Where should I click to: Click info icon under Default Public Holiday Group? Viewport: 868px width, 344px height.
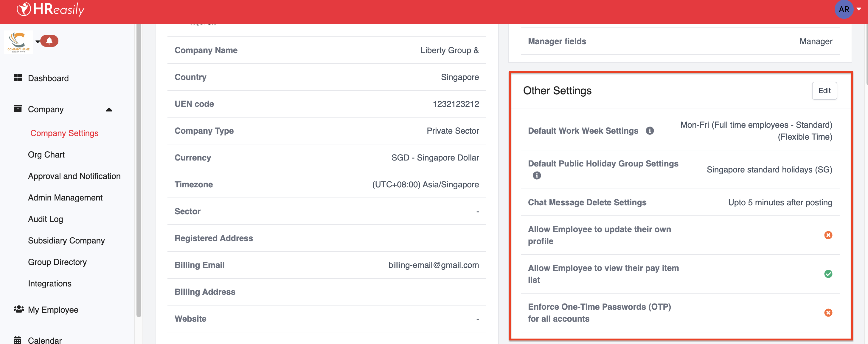click(537, 175)
